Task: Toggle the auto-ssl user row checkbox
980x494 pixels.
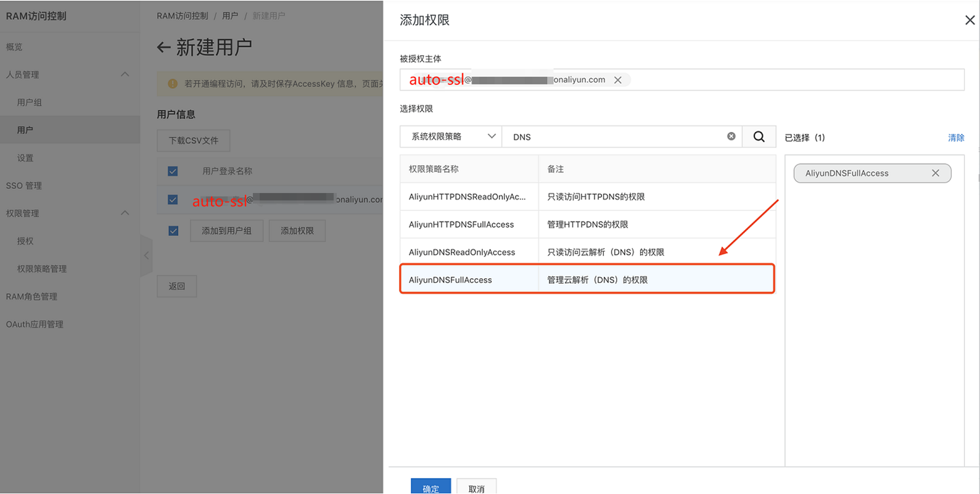Action: (173, 200)
